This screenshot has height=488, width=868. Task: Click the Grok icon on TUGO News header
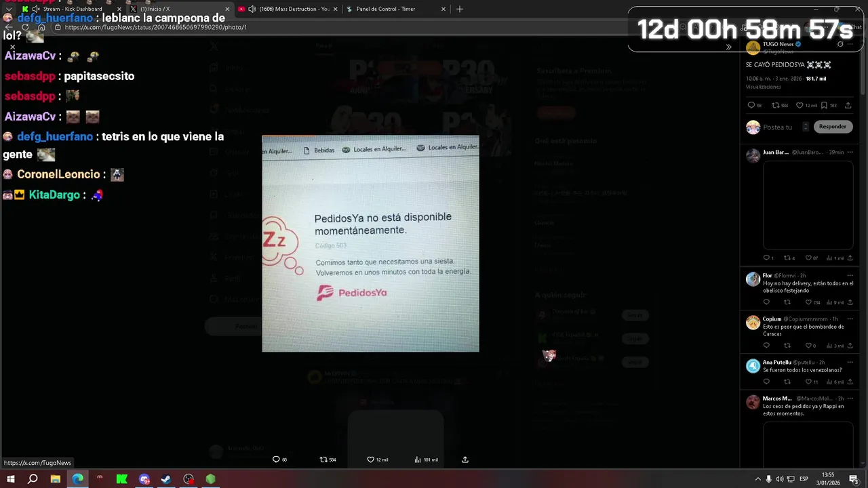click(840, 44)
